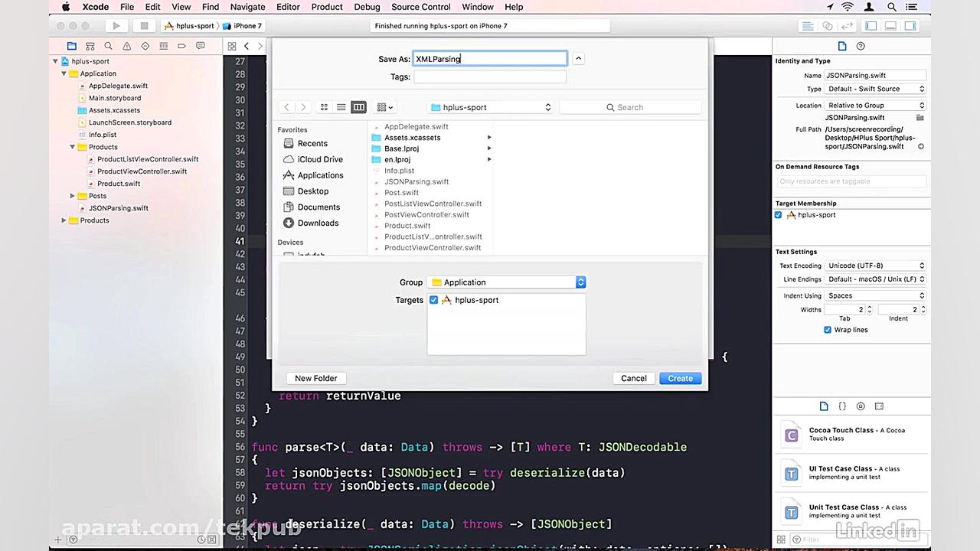
Task: Collapse the Products group in navigator
Action: (72, 147)
